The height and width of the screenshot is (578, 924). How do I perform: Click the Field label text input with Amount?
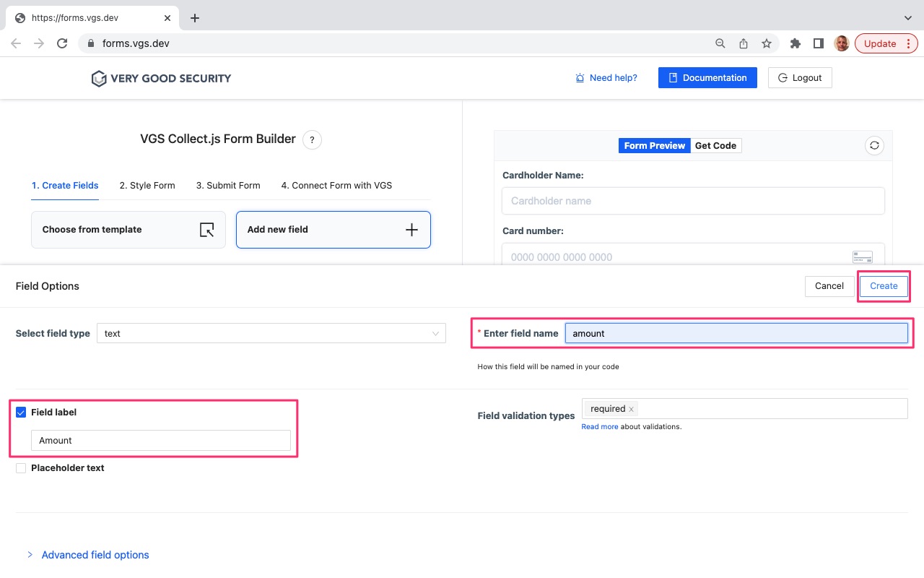(x=161, y=441)
